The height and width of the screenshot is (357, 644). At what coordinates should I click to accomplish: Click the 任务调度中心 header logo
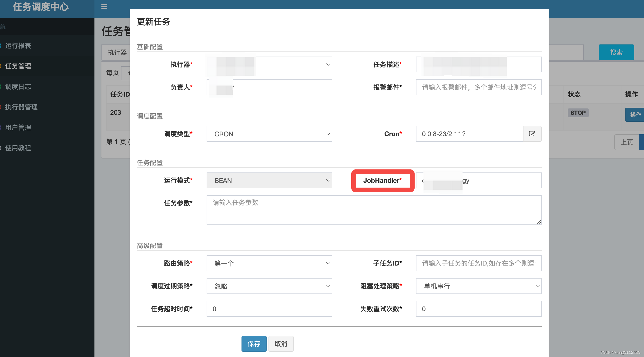pos(41,7)
